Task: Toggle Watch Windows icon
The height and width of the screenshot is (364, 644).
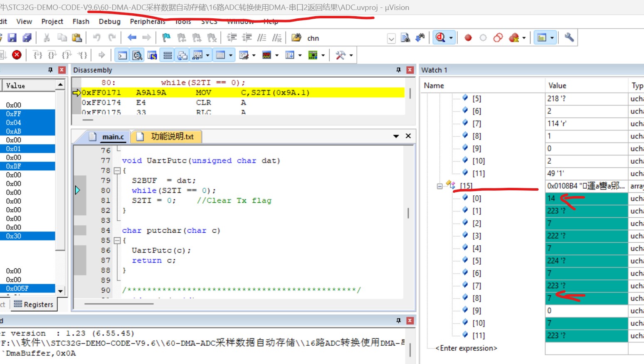Action: pyautogui.click(x=198, y=55)
